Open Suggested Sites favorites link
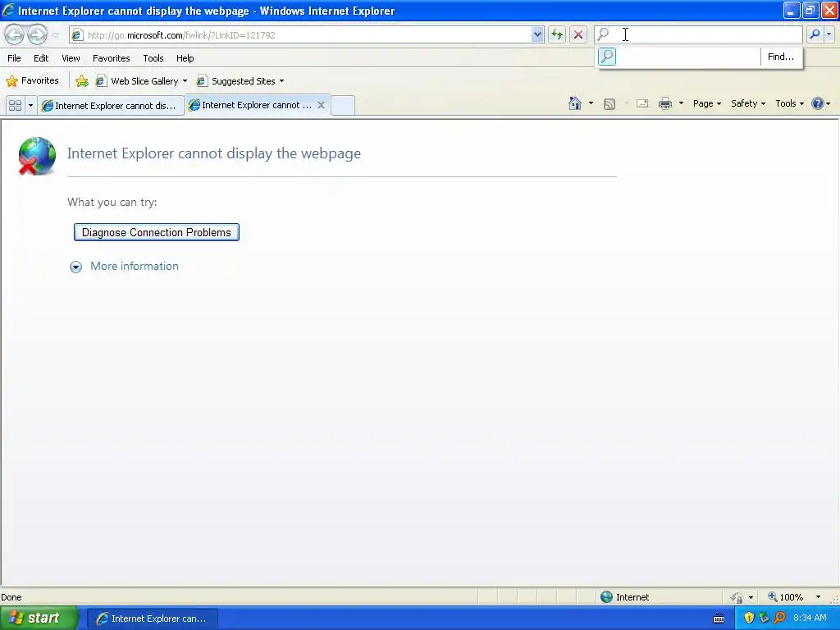 tap(236, 81)
